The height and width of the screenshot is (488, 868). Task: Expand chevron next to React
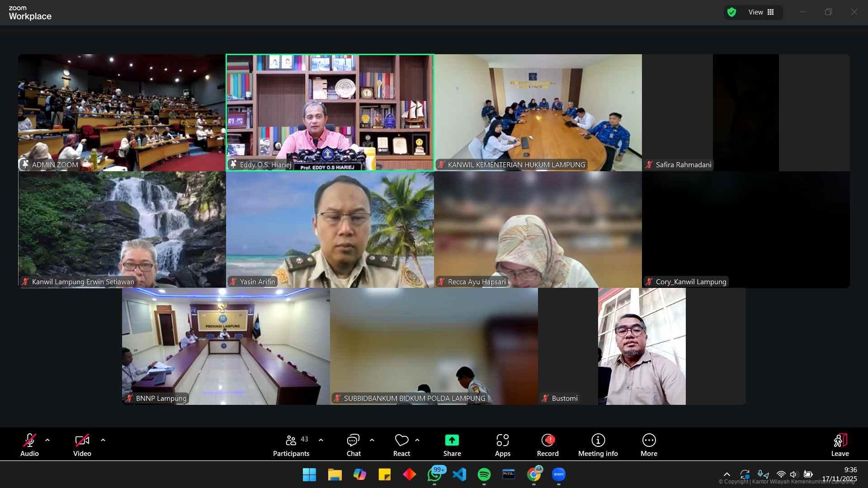click(x=417, y=440)
